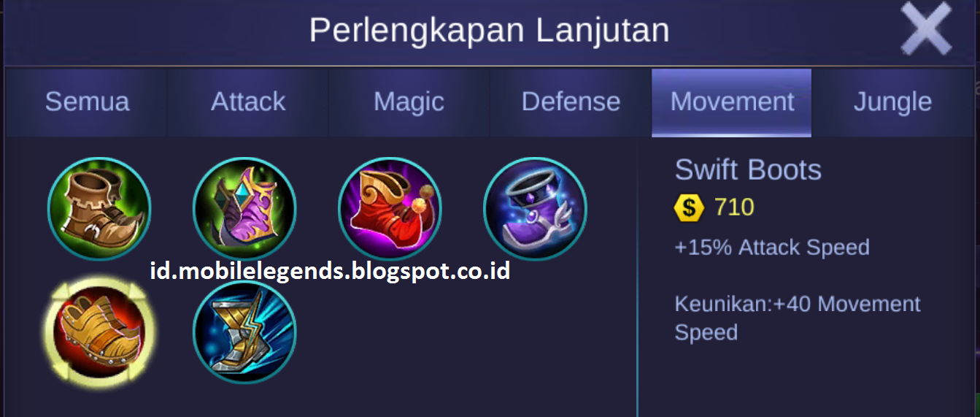980x417 pixels.
Task: Switch to the Semua tab
Action: [x=87, y=102]
